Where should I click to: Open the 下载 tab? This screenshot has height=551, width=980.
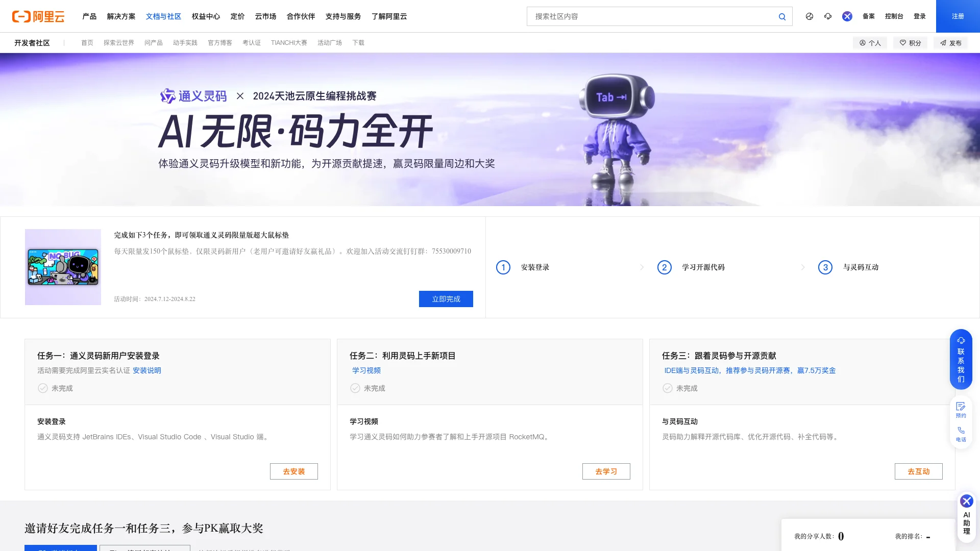(x=358, y=43)
